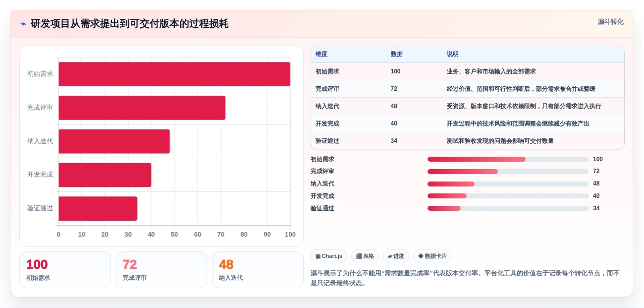This screenshot has width=644, height=308.
Task: Click the 进度 tag chip
Action: [396, 256]
